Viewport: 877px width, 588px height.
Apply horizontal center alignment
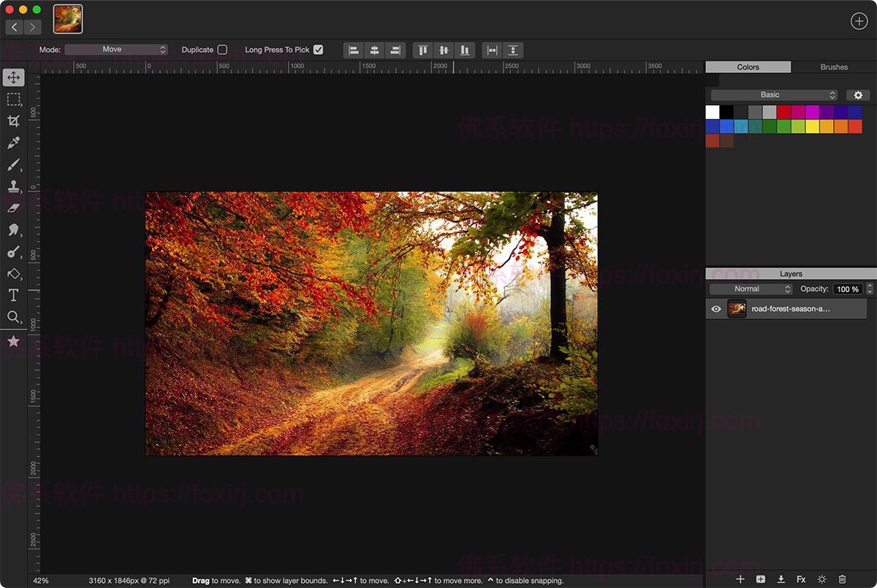click(374, 50)
